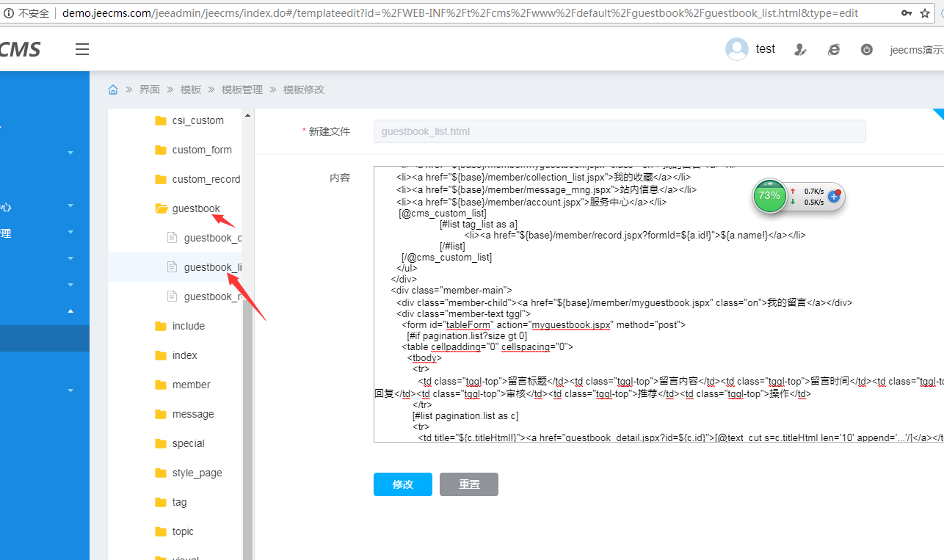Expand the sidebar arrow beside 心

click(x=70, y=206)
